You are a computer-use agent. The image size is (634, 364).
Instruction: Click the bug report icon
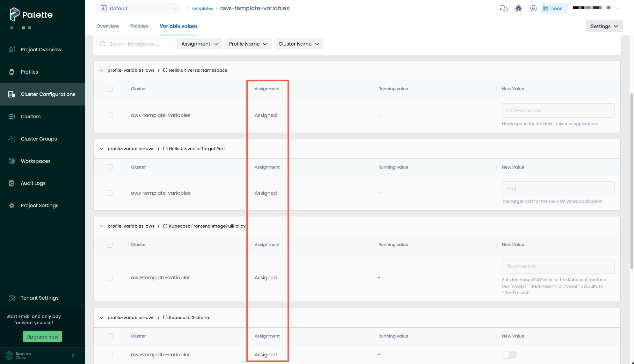[518, 8]
